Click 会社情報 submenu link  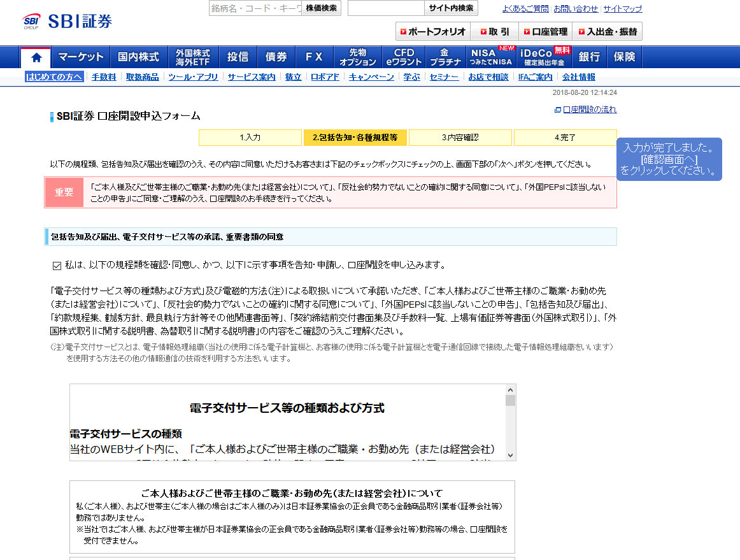[x=579, y=77]
